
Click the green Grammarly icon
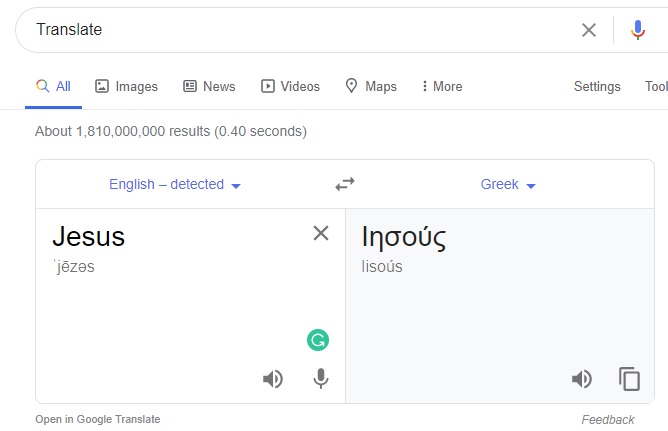pyautogui.click(x=318, y=341)
